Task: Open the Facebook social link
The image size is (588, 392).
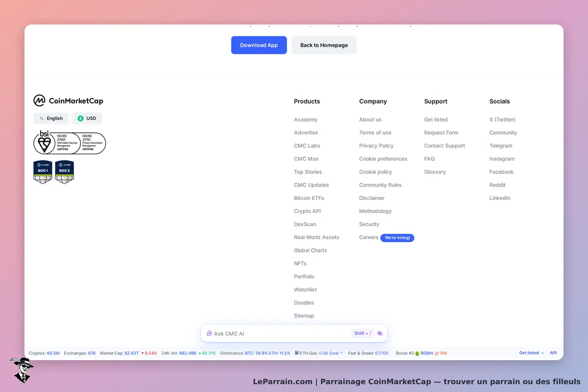Action: (x=501, y=172)
